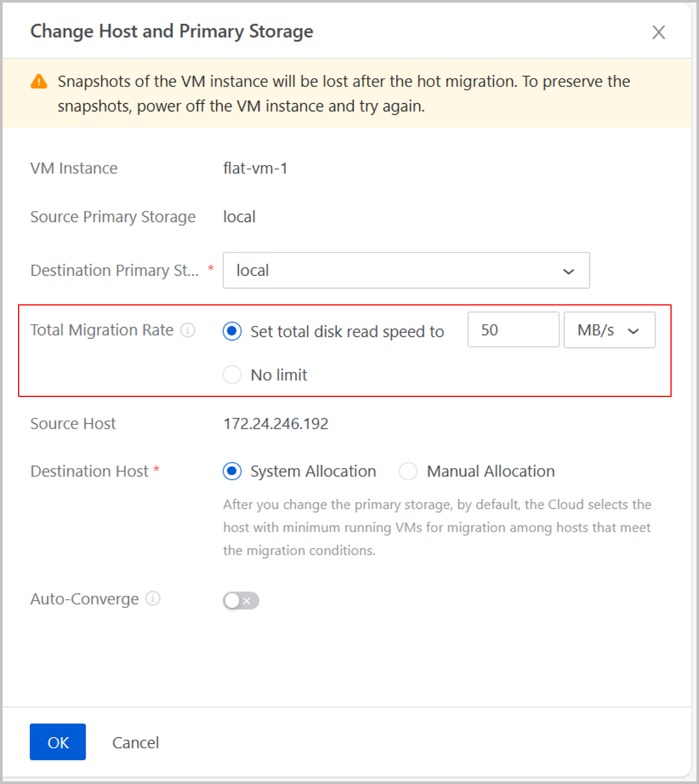Expand the MB/s unit dropdown
Screen dimensions: 699x784
coord(609,331)
